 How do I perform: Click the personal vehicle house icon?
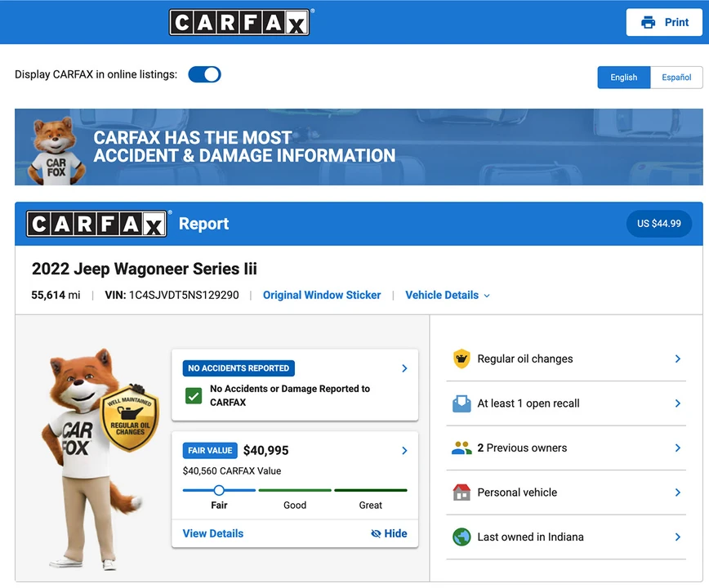(x=462, y=492)
